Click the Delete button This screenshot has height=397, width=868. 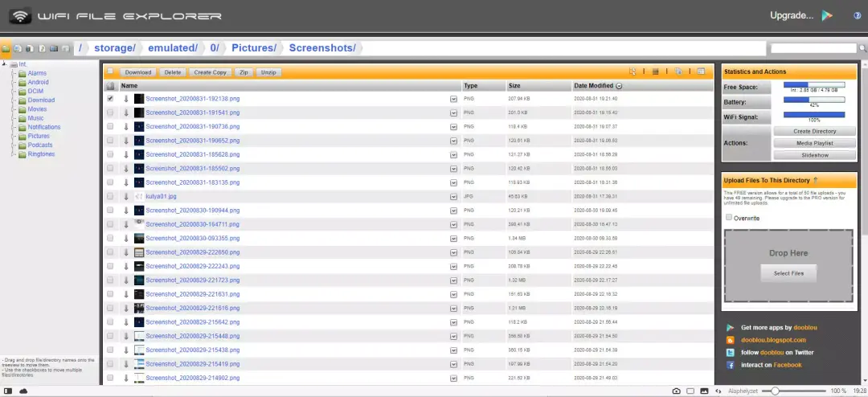pos(173,72)
